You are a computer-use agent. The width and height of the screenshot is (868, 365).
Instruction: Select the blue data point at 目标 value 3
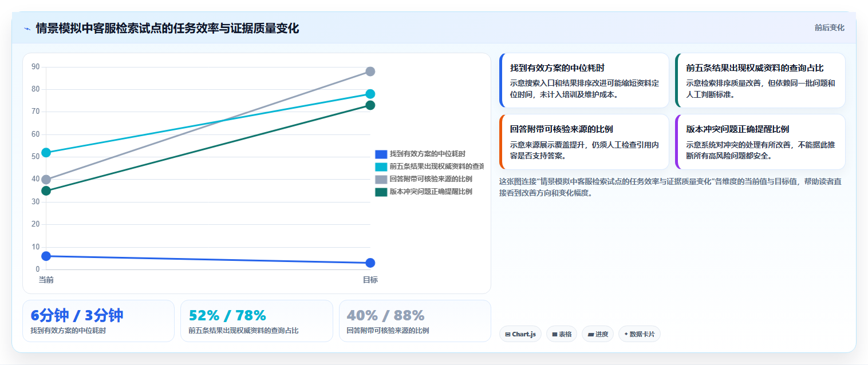pyautogui.click(x=370, y=263)
